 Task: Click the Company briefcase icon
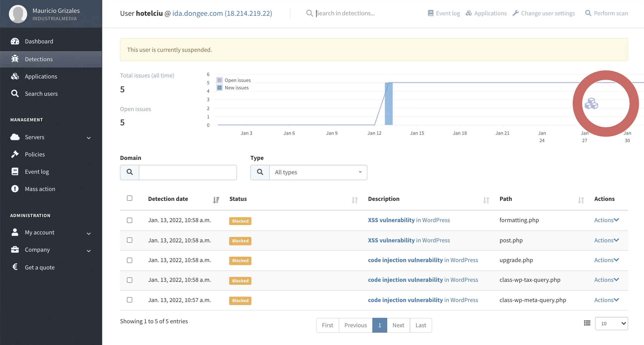pos(15,249)
